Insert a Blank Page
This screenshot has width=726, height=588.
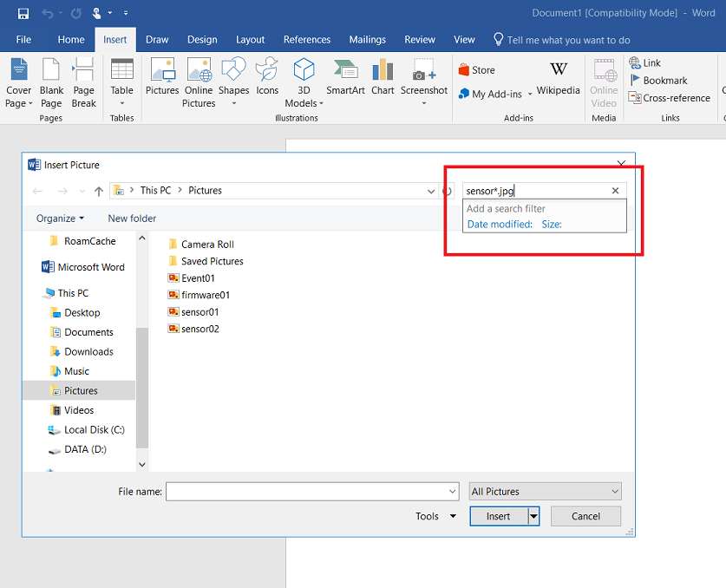pos(51,83)
